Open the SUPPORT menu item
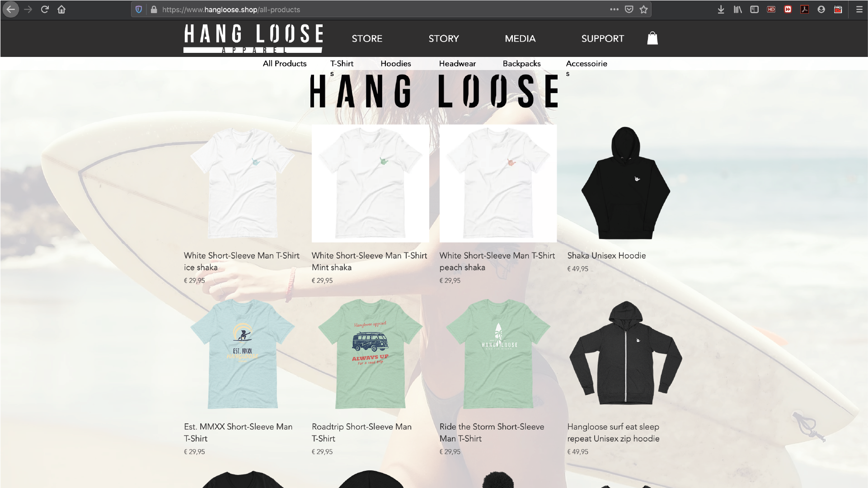868x488 pixels. pyautogui.click(x=602, y=38)
